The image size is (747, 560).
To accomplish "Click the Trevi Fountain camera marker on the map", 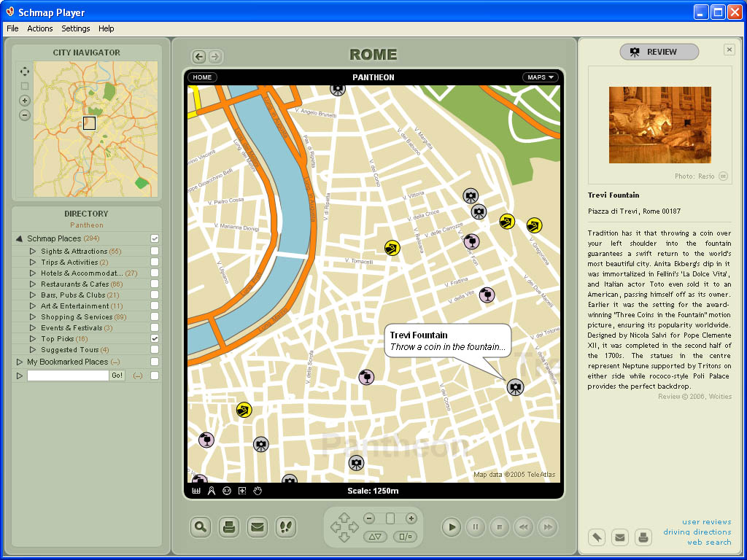I will [x=515, y=387].
